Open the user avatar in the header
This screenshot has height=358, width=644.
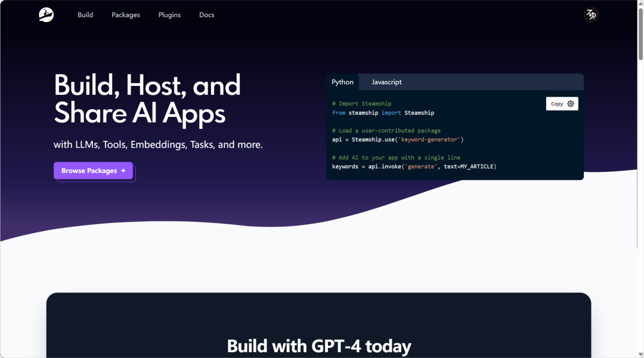click(590, 15)
